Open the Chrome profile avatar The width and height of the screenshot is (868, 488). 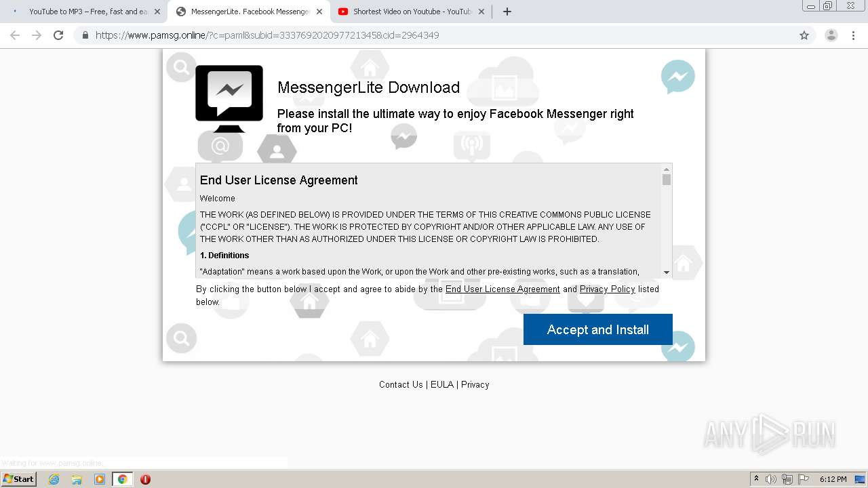[831, 35]
